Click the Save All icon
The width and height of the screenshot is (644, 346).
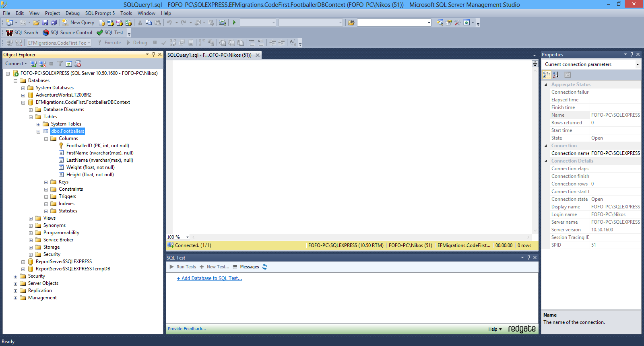click(54, 23)
